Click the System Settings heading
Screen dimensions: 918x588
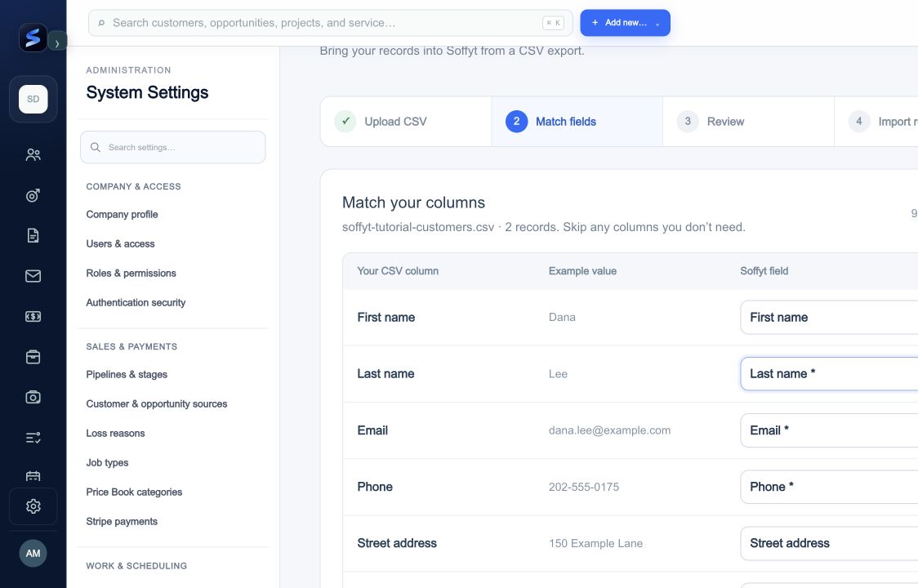click(147, 92)
